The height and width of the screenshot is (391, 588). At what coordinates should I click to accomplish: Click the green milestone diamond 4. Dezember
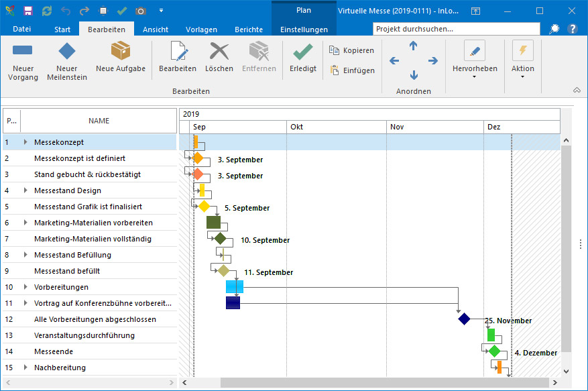495,351
